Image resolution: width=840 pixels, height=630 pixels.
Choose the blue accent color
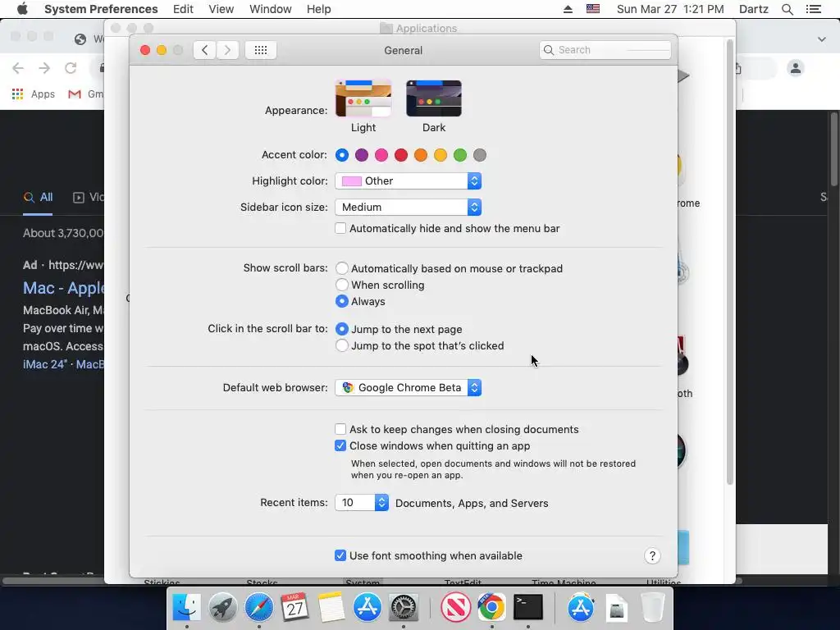tap(342, 155)
